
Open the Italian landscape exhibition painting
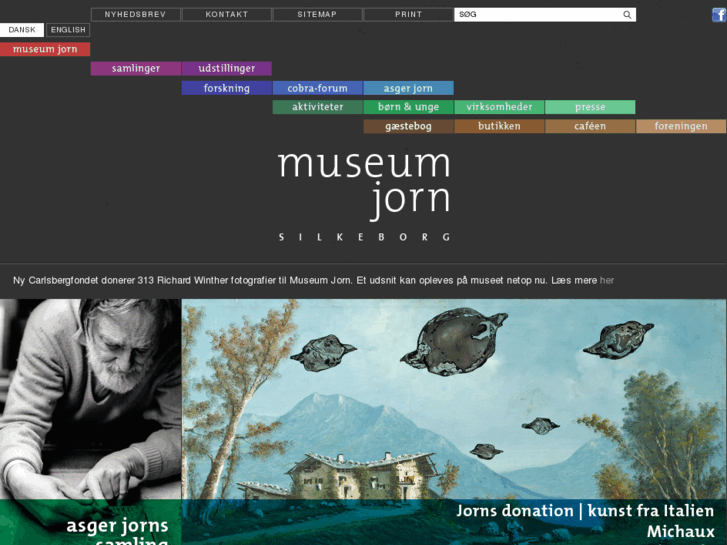[x=453, y=399]
